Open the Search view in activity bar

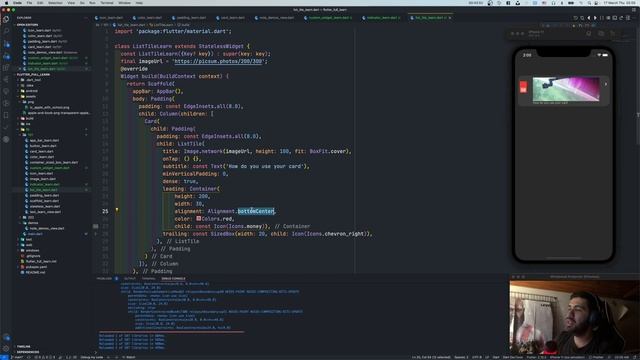(x=6, y=31)
